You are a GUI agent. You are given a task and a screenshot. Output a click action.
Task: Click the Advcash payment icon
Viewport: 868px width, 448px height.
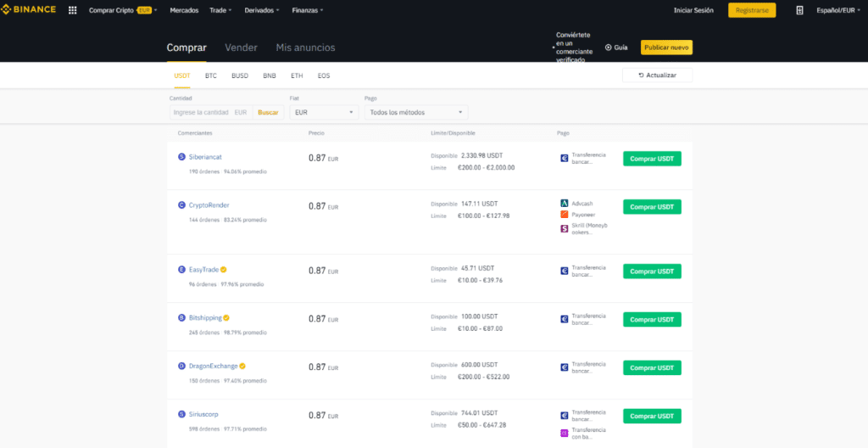click(564, 204)
